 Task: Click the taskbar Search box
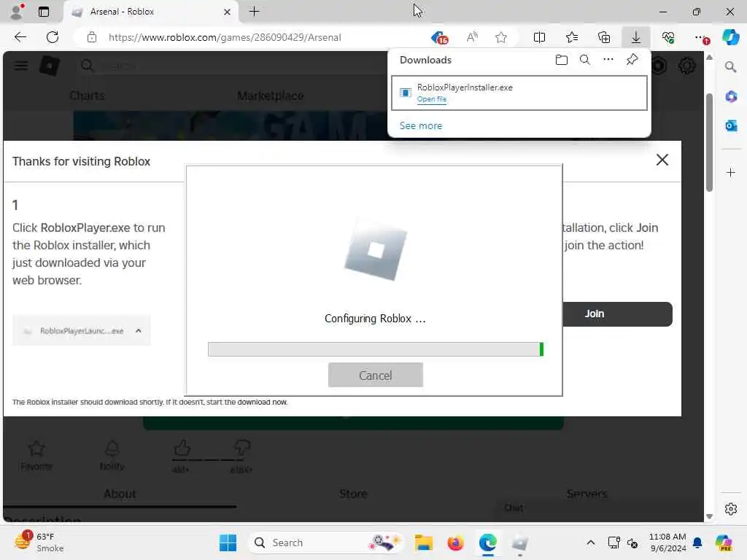(326, 542)
